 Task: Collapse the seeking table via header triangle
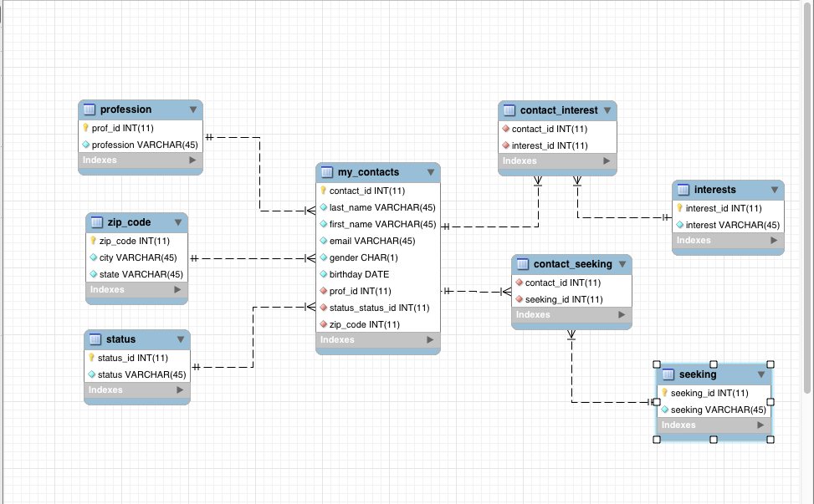761,374
